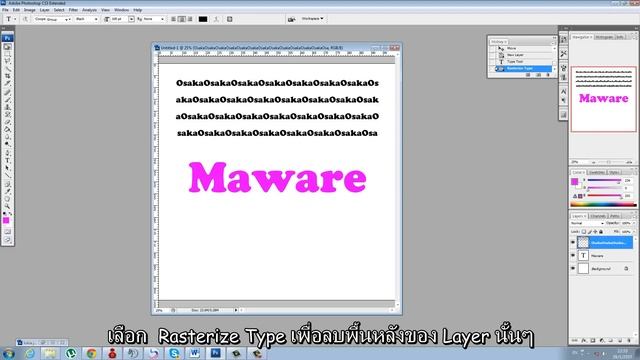
Task: Hide the rasterized Osaka layer
Action: [573, 242]
